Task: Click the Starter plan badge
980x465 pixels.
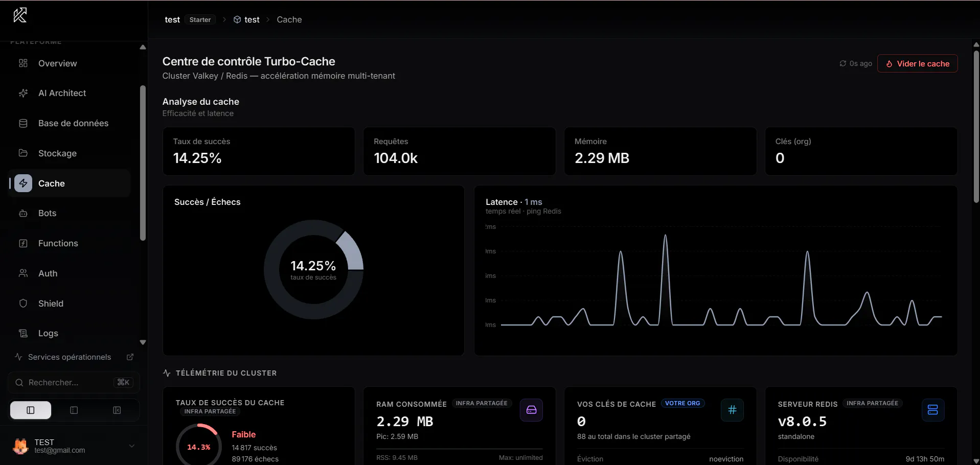Action: [x=200, y=19]
